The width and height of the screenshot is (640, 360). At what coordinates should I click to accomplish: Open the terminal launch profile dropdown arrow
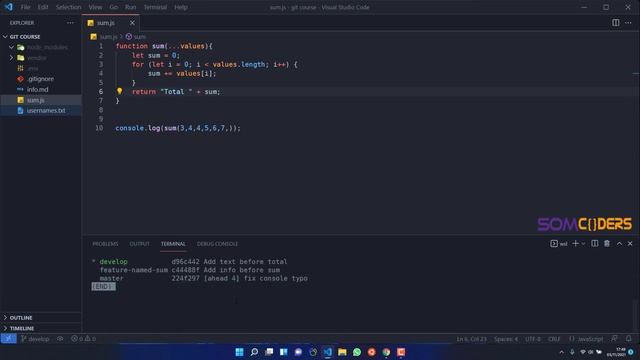(583, 244)
